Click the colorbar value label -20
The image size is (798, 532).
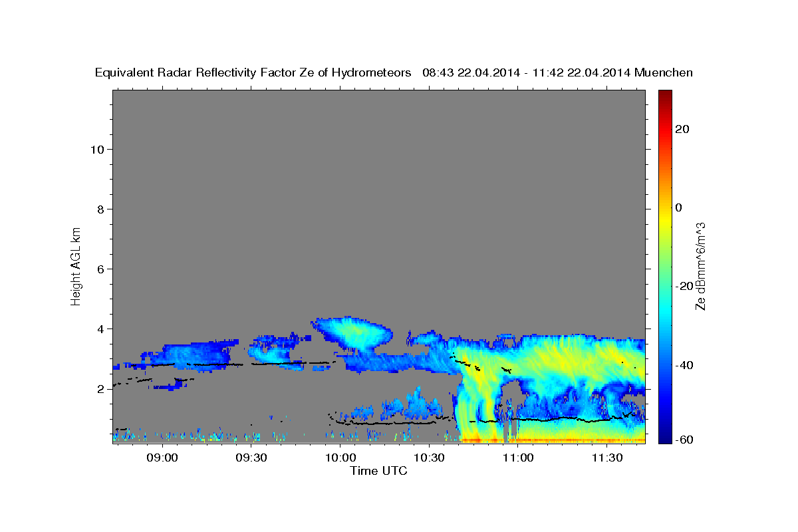click(684, 286)
